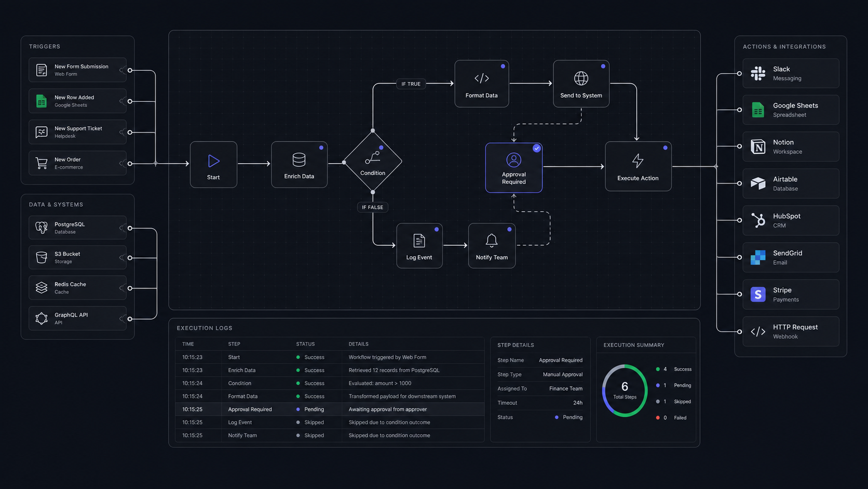The height and width of the screenshot is (489, 868).
Task: Click the 'Evaluated: amount > 1000' log detail
Action: 380,384
